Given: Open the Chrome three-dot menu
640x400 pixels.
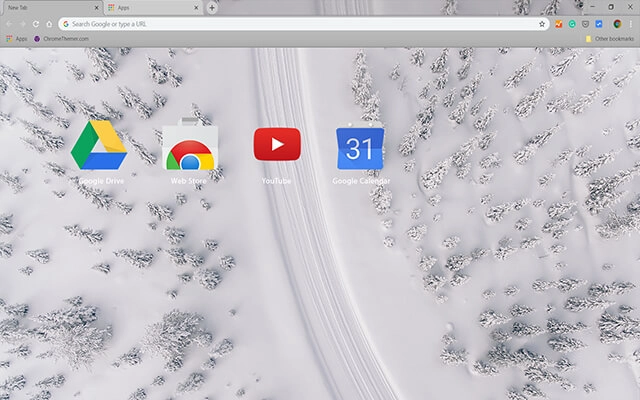Looking at the screenshot, I should click(x=631, y=24).
